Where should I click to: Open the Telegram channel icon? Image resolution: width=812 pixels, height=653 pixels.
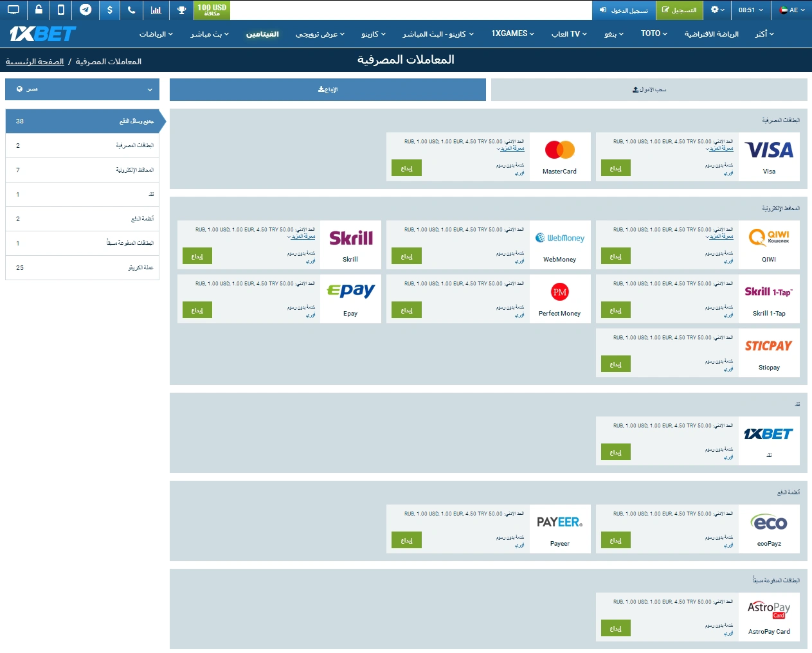tap(85, 10)
